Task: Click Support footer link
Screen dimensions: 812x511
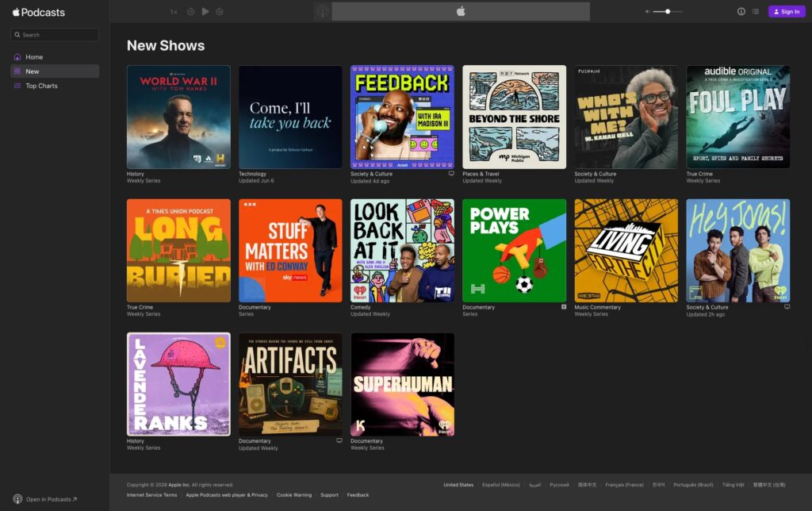Action: click(x=329, y=495)
